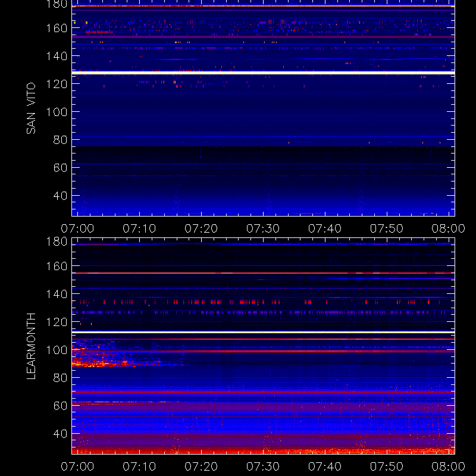Pick the 160 frequency label on Learmonth plot
This screenshot has width=476, height=476.
[x=57, y=266]
